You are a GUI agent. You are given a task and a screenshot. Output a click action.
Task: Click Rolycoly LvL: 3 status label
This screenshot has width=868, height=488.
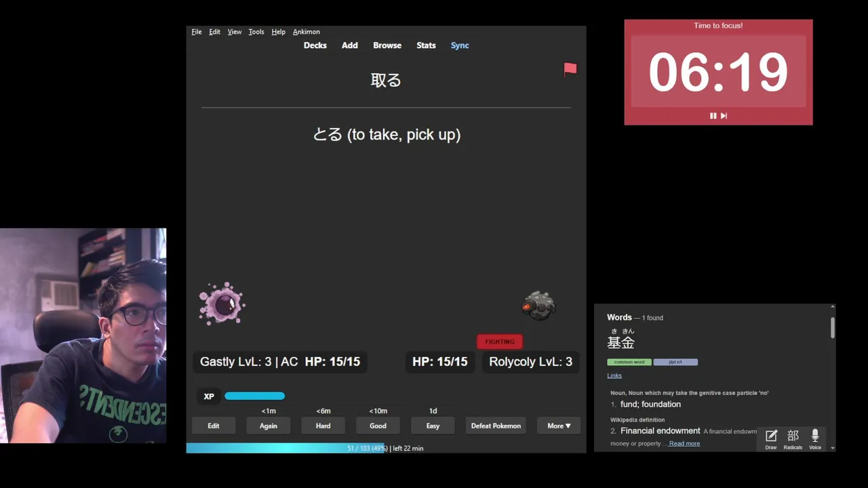point(531,361)
